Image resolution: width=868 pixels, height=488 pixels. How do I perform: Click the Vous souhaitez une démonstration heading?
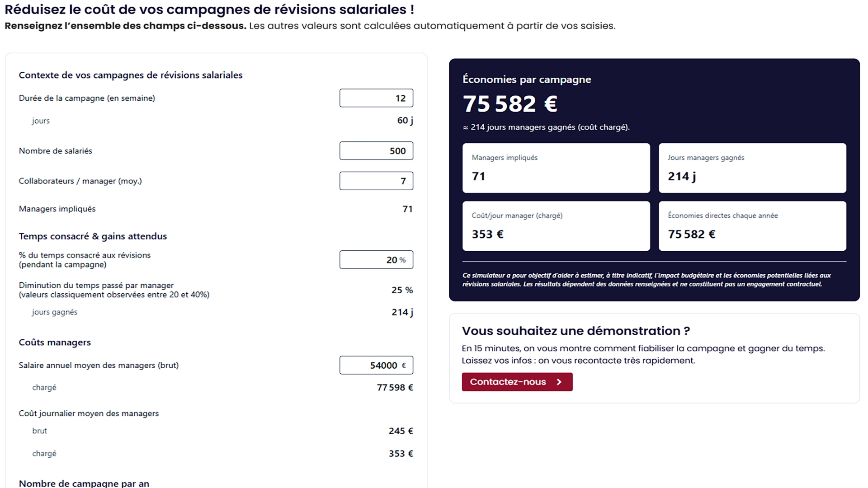576,331
